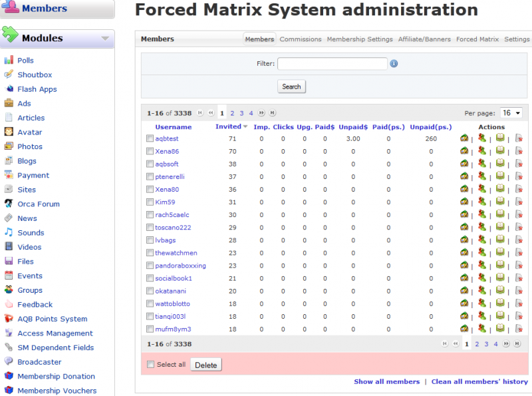Screen dimensions: 532x396
Task: Switch to the Commissions tab
Action: (301, 39)
